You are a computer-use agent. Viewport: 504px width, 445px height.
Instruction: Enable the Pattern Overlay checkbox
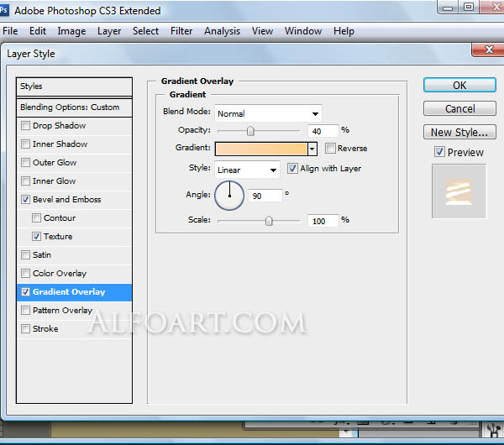click(x=25, y=311)
